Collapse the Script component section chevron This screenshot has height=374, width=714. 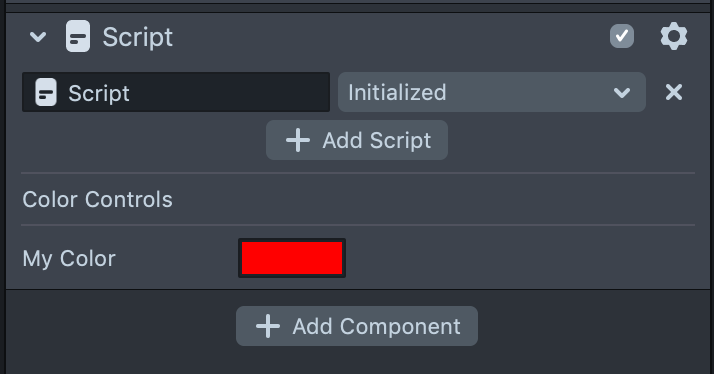click(x=38, y=37)
